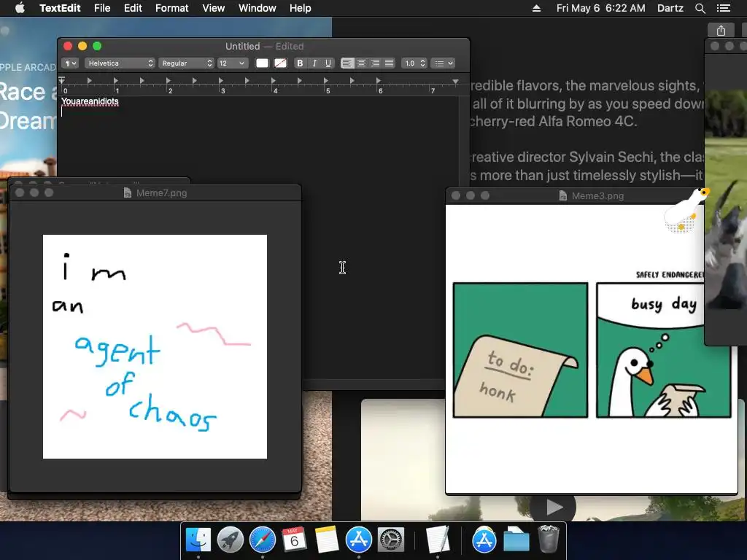Click the share button at top right
The image size is (747, 560).
pos(721,31)
